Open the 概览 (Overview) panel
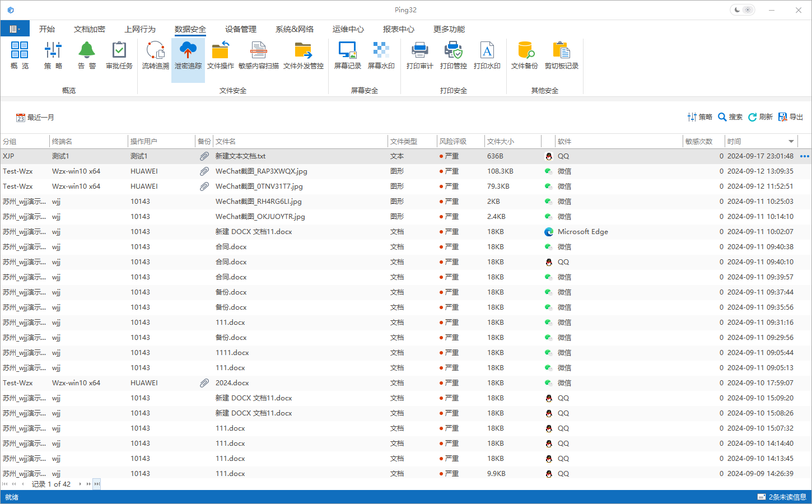The height and width of the screenshot is (504, 812). click(19, 56)
